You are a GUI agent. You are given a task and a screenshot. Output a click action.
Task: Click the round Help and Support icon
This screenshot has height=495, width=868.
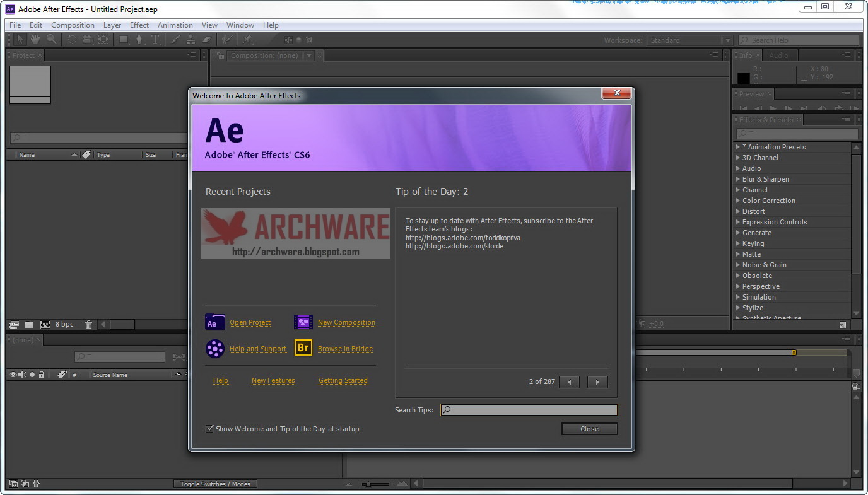pyautogui.click(x=215, y=349)
